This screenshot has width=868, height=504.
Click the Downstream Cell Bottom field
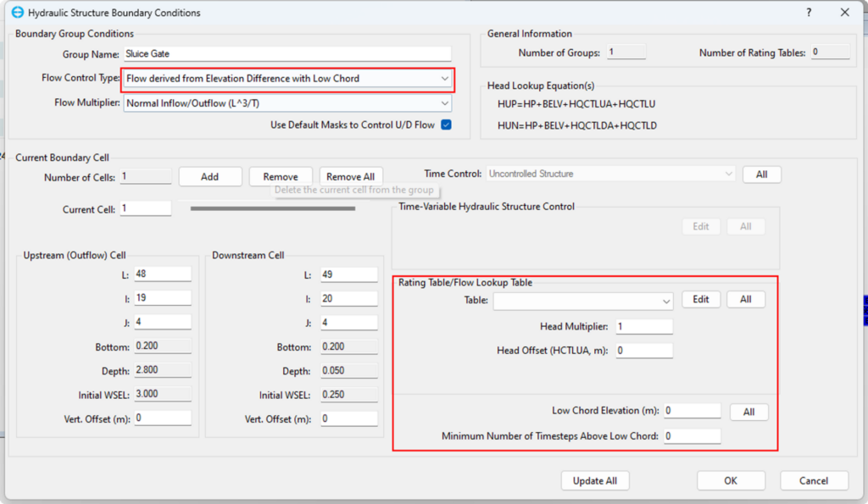click(349, 346)
